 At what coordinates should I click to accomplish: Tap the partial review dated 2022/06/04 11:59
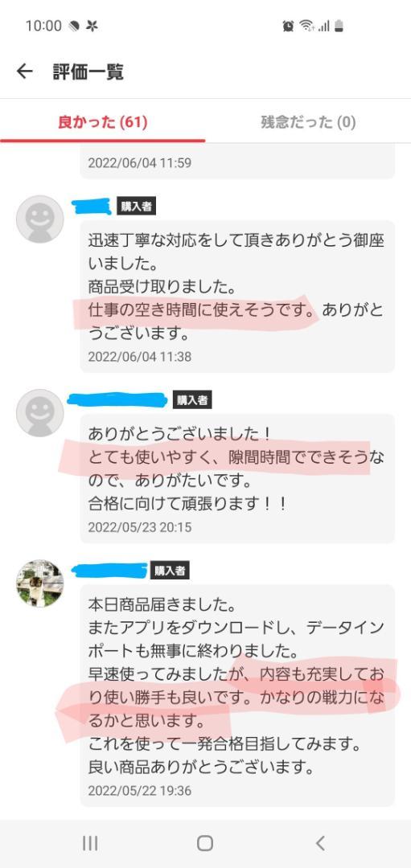(237, 162)
